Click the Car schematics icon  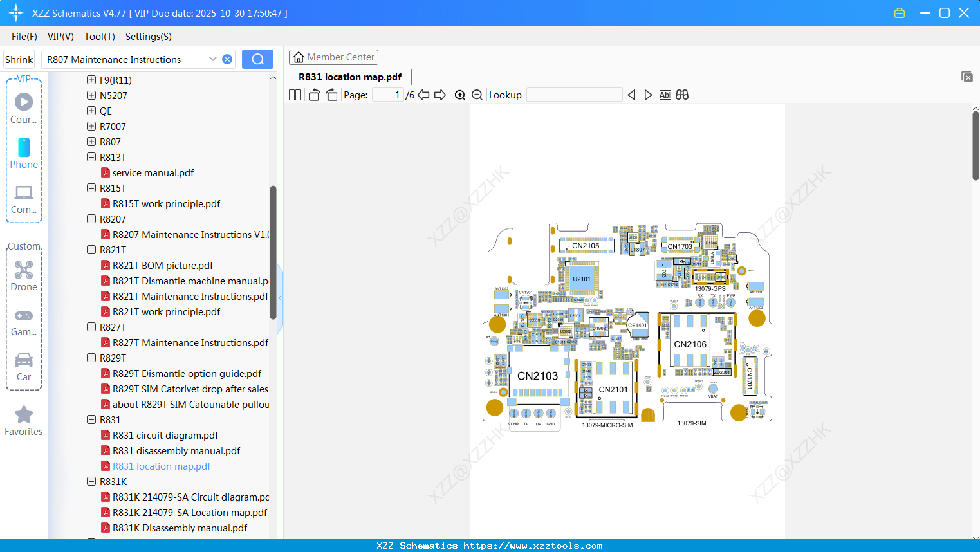click(23, 360)
